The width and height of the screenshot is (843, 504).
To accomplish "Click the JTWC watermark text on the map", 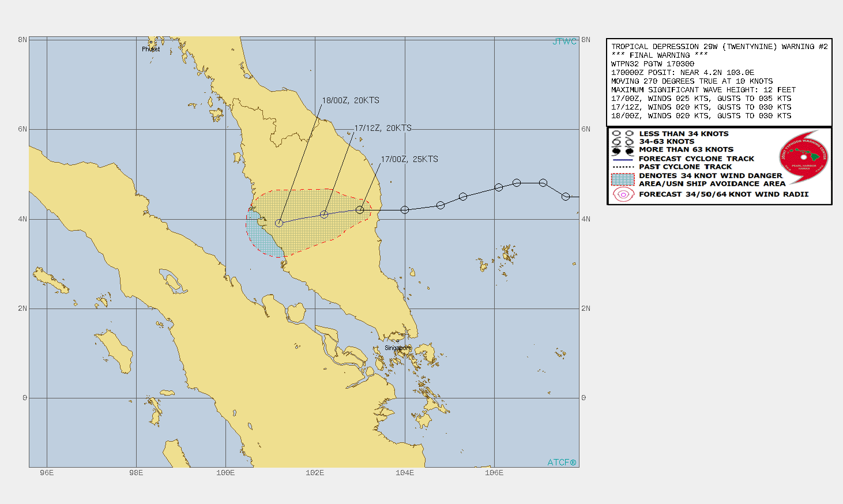I will click(x=564, y=42).
